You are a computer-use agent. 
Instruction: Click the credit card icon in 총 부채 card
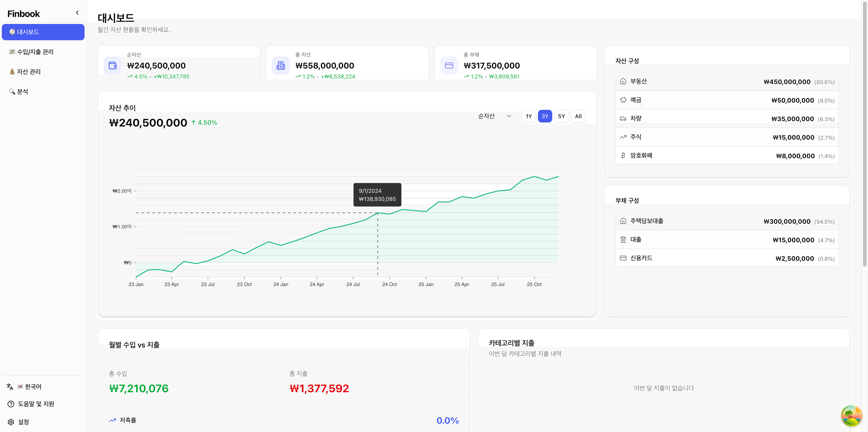point(449,66)
